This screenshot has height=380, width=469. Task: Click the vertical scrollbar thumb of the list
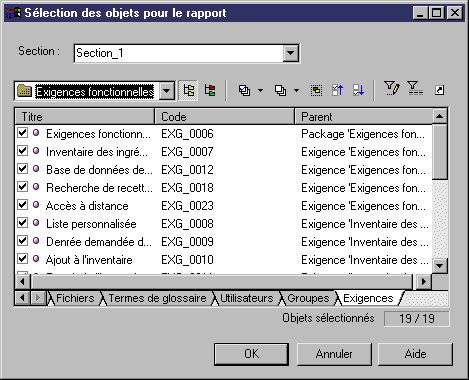pos(439,152)
